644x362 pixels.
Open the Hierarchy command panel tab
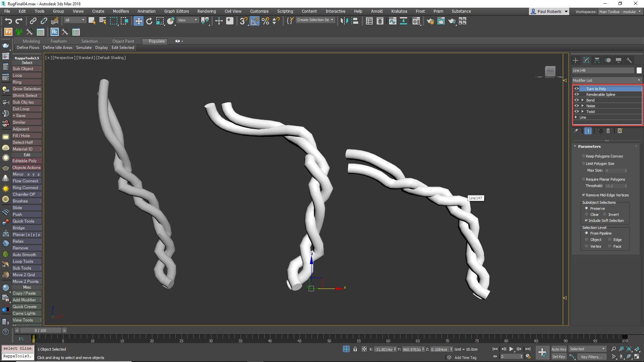[x=597, y=60]
